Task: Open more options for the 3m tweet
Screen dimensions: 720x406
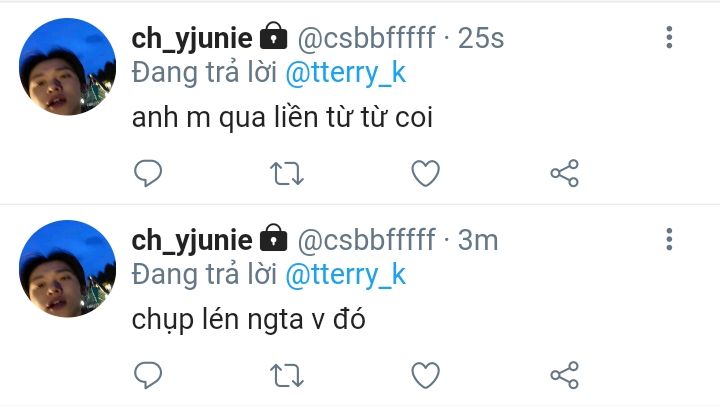Action: [669, 240]
